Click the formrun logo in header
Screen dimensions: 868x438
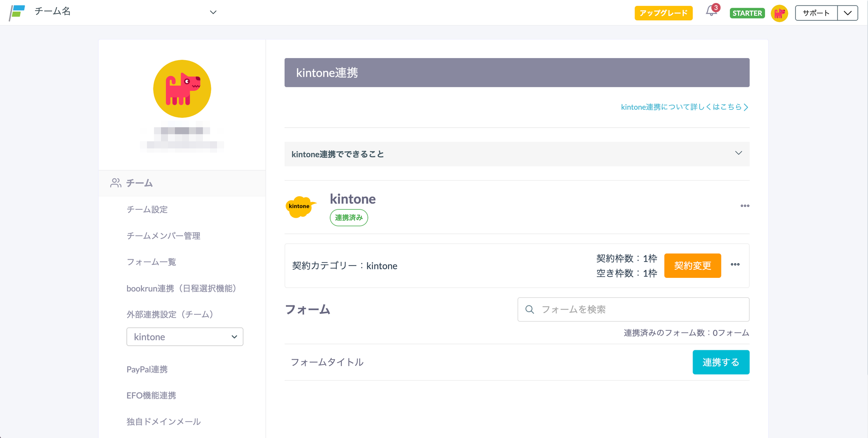(x=17, y=12)
